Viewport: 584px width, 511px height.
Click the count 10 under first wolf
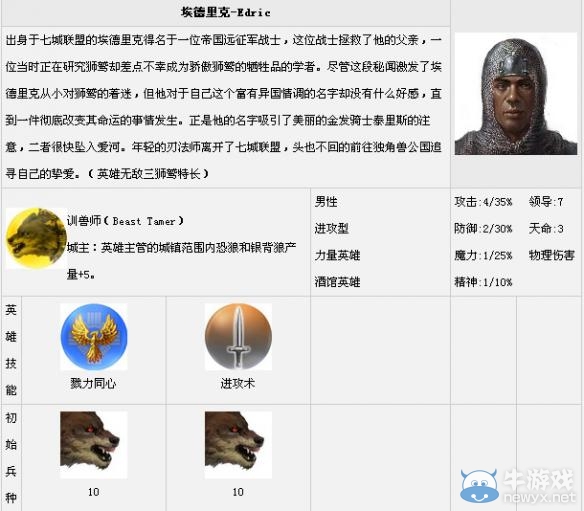click(94, 492)
